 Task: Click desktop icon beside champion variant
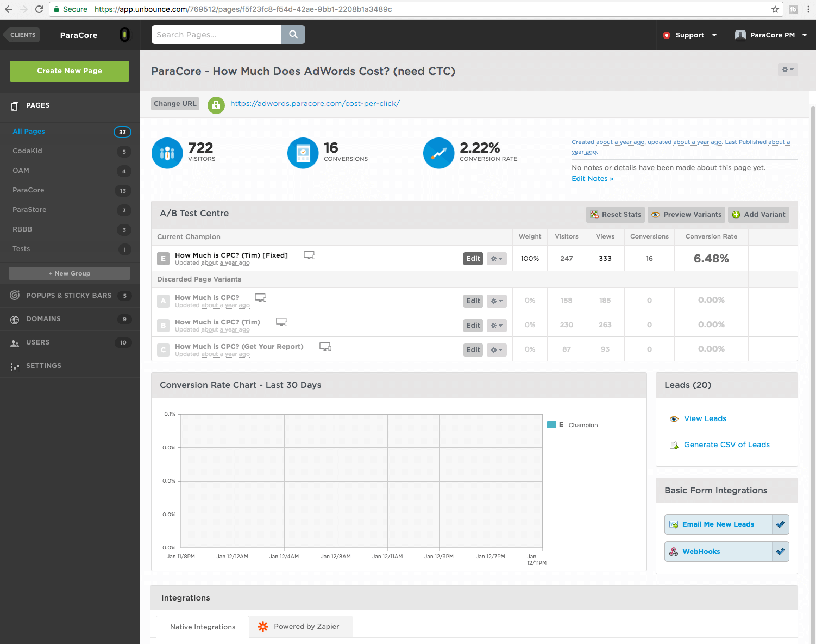[x=309, y=255]
